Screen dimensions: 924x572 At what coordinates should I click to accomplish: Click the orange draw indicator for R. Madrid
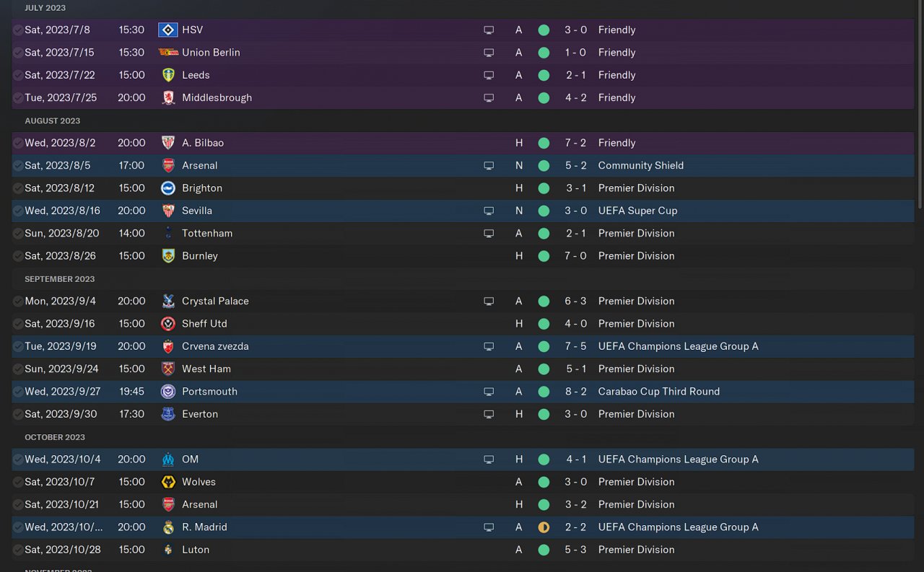point(544,527)
